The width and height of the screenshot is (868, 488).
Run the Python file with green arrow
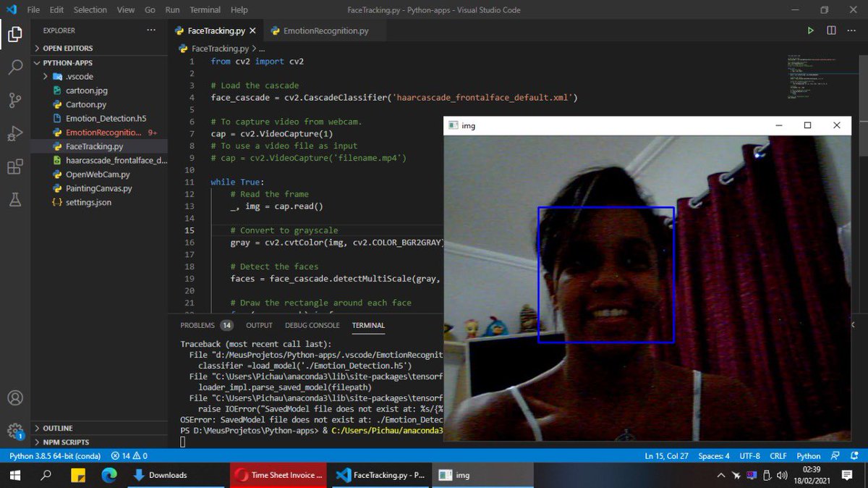[x=811, y=31]
